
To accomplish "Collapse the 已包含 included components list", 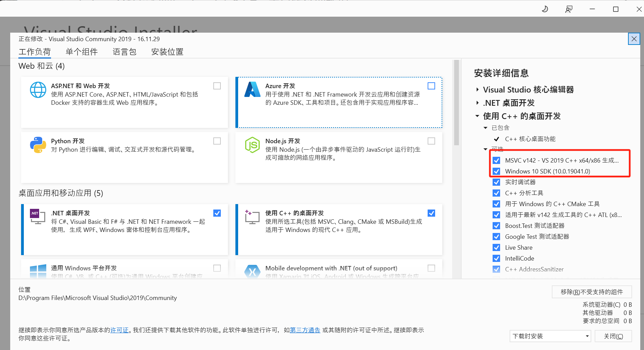I will 485,128.
